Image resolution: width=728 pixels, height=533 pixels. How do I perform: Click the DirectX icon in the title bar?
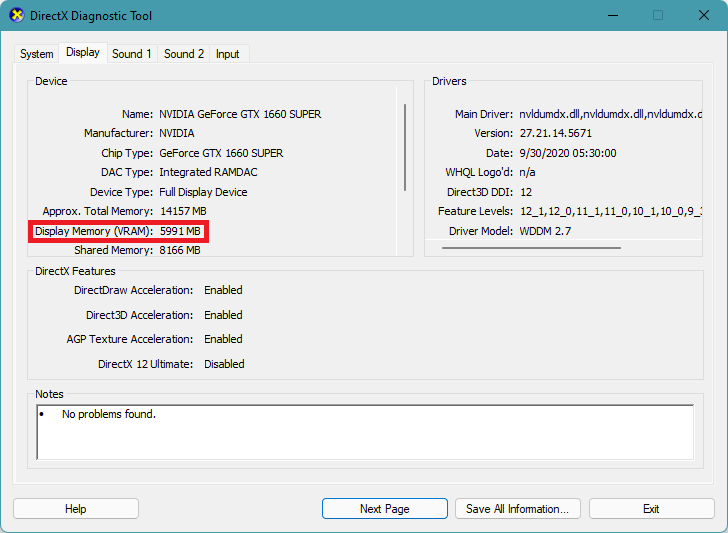17,15
